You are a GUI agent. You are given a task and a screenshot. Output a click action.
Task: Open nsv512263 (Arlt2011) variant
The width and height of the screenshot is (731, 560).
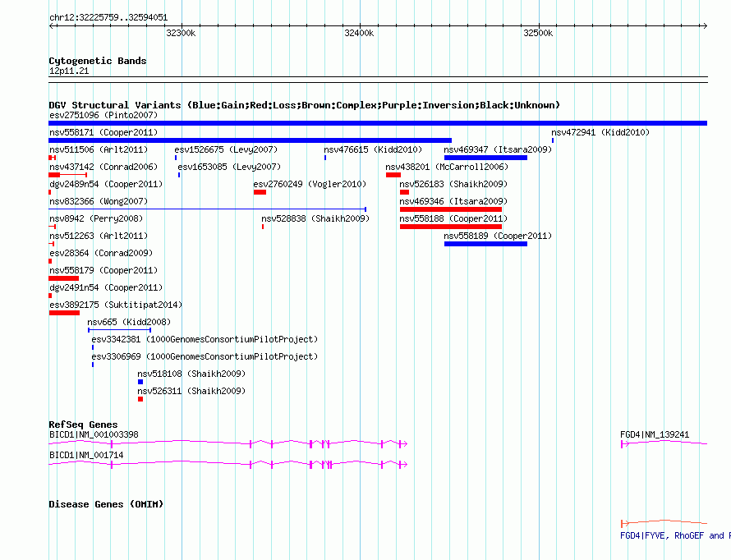[x=99, y=236]
